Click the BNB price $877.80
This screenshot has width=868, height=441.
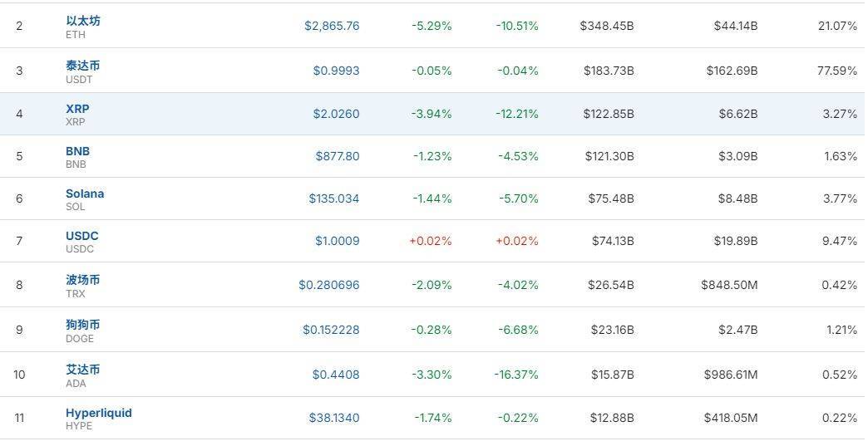(x=337, y=156)
